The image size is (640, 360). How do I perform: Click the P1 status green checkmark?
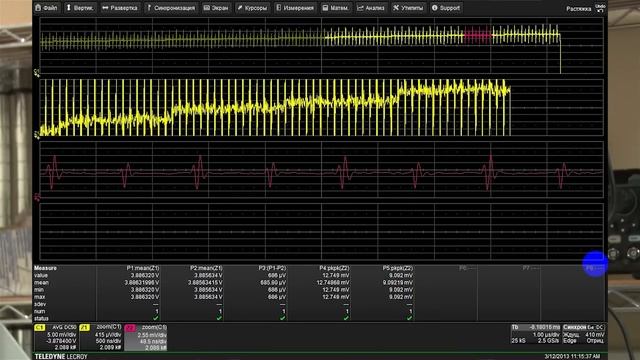pyautogui.click(x=156, y=318)
